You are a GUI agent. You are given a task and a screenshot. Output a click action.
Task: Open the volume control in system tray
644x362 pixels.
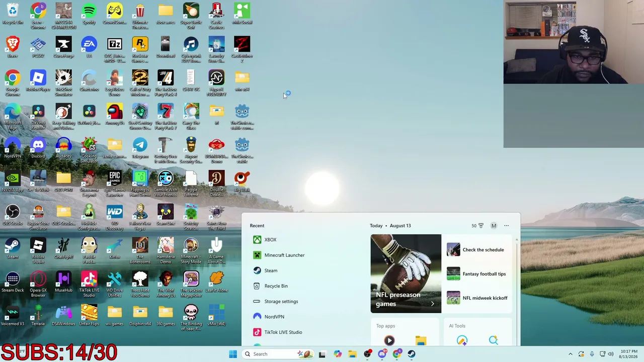611,354
